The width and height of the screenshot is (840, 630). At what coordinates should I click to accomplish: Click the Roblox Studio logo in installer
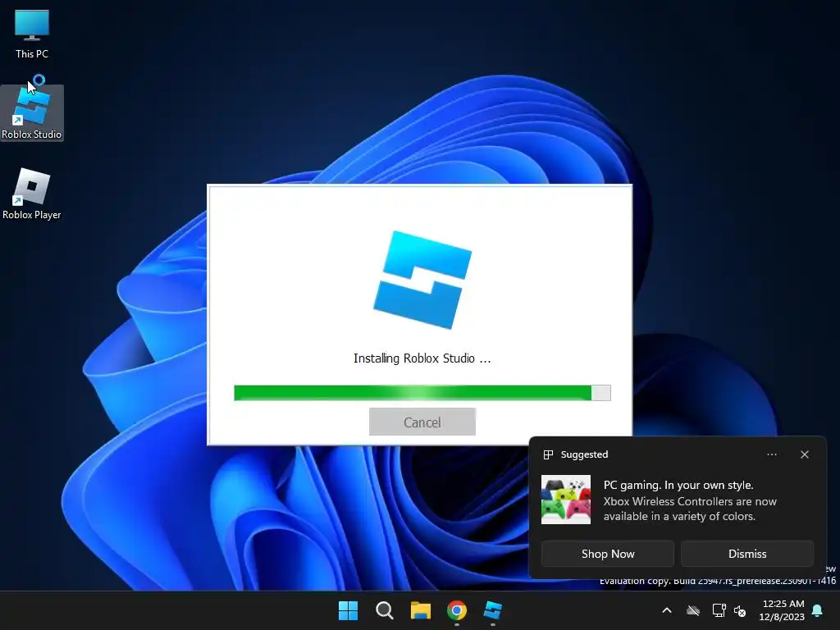(x=422, y=280)
